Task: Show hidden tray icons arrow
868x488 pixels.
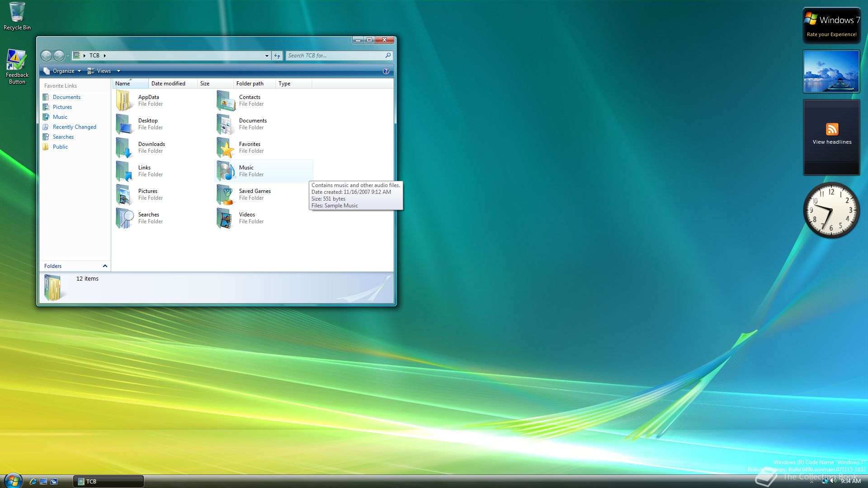Action: [811, 482]
